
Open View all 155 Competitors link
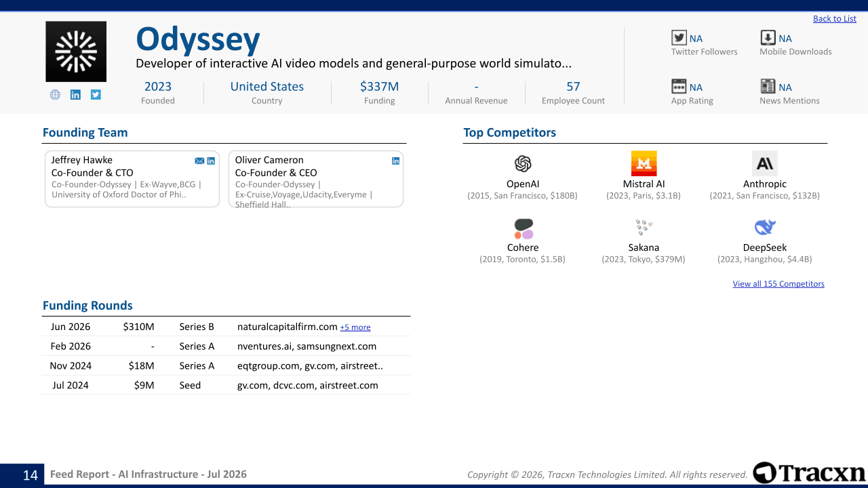coord(778,284)
